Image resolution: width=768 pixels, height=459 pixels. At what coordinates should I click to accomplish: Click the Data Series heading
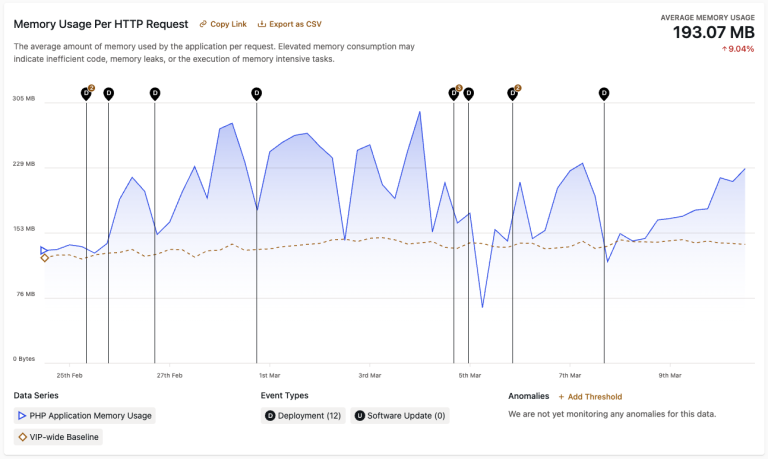click(36, 395)
